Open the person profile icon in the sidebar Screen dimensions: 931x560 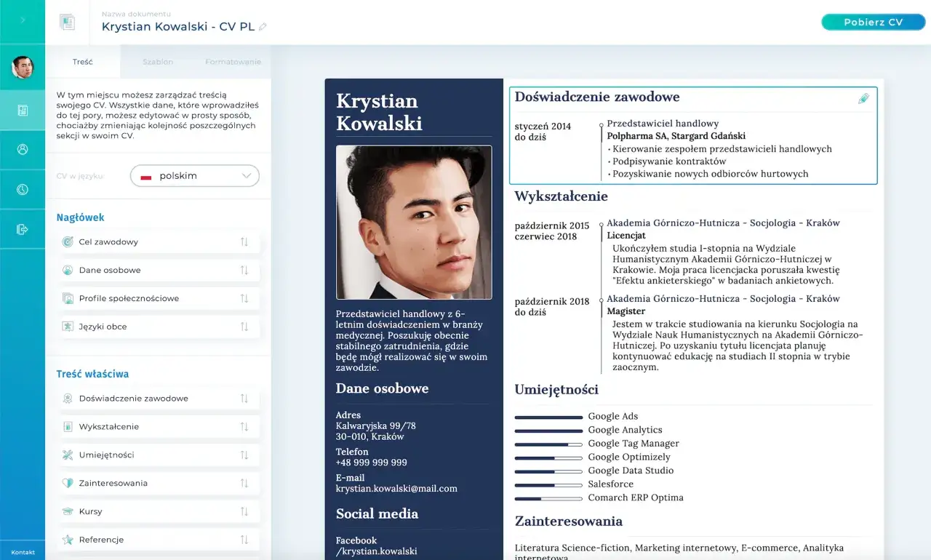[x=23, y=150]
